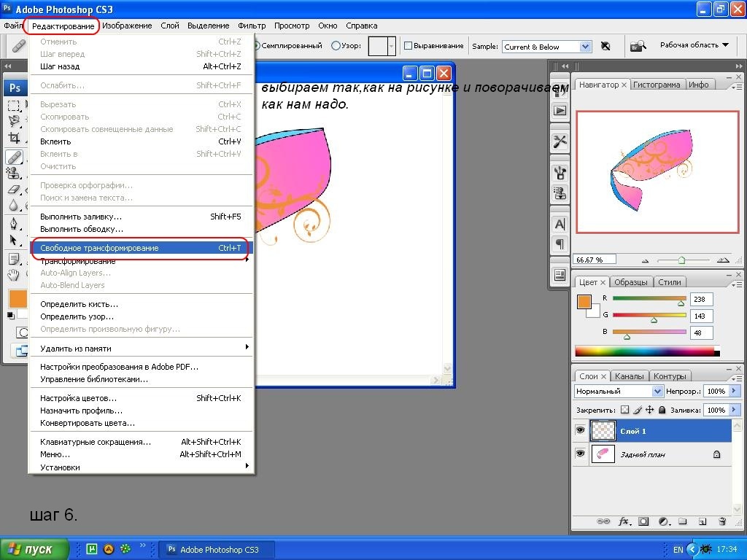Open the Tool Presets panel icon
The width and height of the screenshot is (747, 560).
click(560, 141)
